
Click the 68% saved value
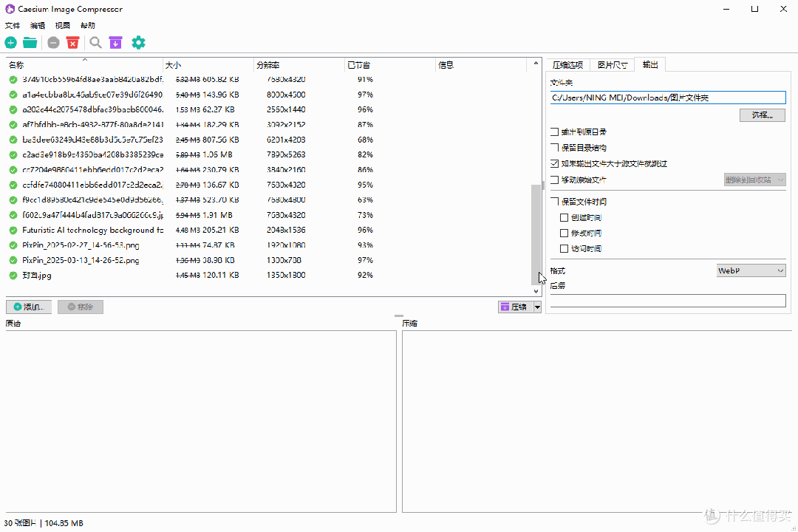(365, 140)
